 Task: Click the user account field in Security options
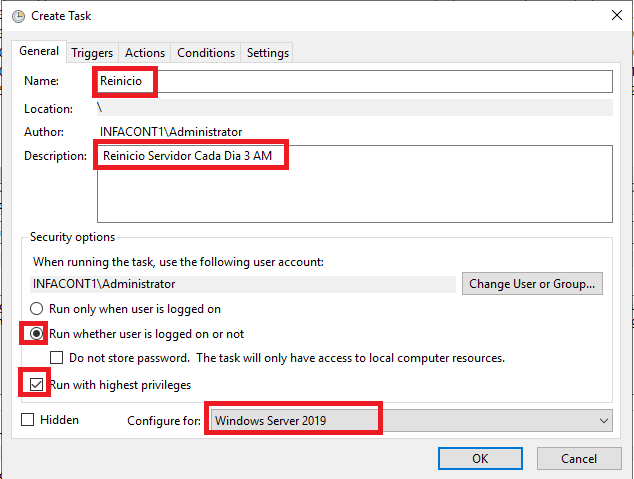click(243, 284)
